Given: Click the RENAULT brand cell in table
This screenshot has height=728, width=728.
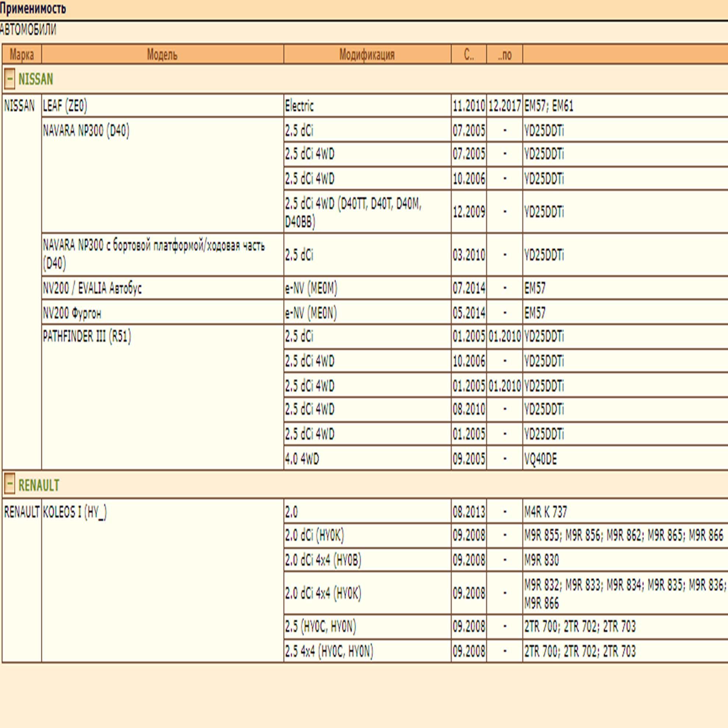Looking at the screenshot, I should pyautogui.click(x=22, y=581).
